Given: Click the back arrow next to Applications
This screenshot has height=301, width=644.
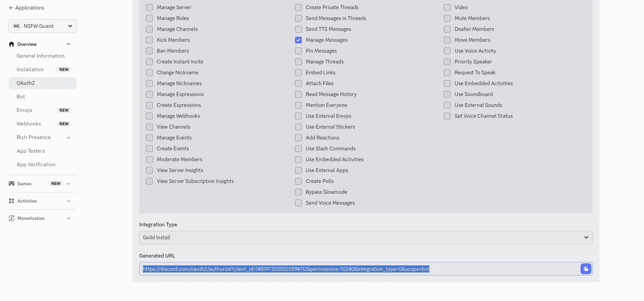Looking at the screenshot, I should pyautogui.click(x=11, y=8).
